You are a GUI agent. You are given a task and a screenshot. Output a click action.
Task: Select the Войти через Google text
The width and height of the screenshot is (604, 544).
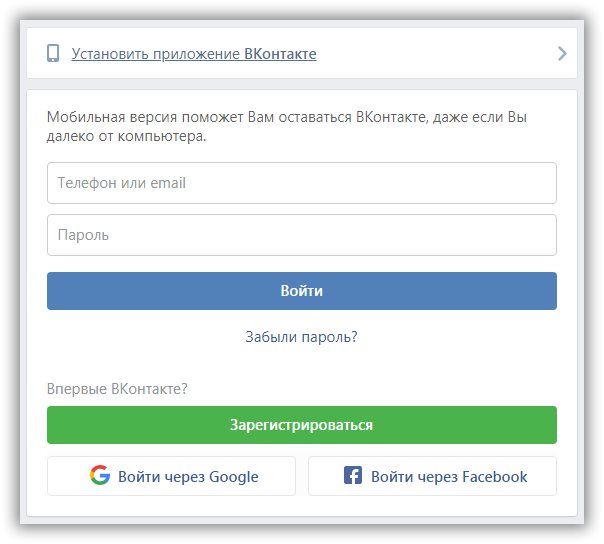[x=188, y=477]
